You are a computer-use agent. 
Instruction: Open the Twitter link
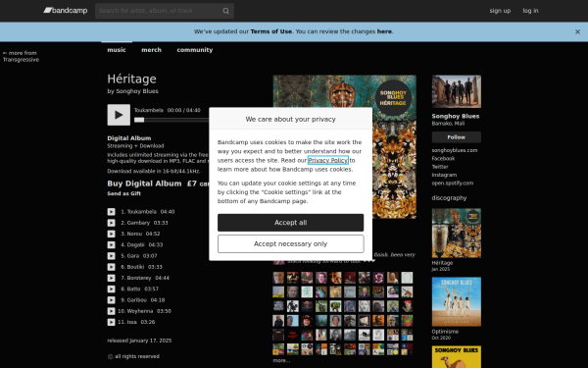(440, 167)
